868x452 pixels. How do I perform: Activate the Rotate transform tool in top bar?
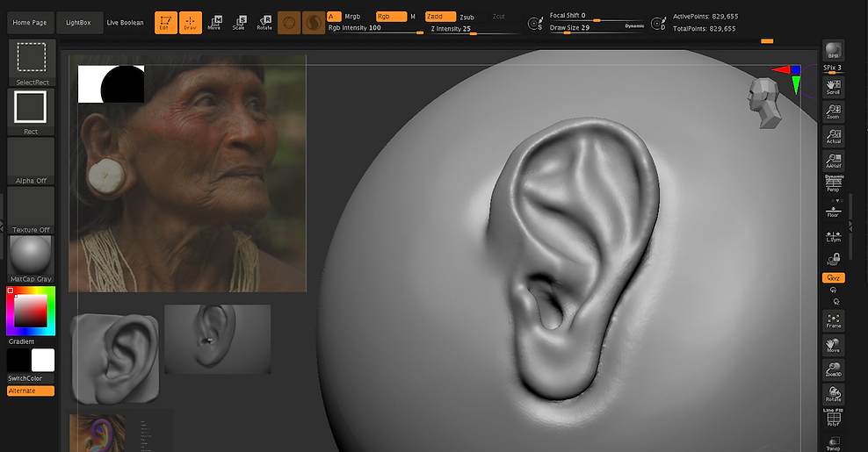(264, 23)
